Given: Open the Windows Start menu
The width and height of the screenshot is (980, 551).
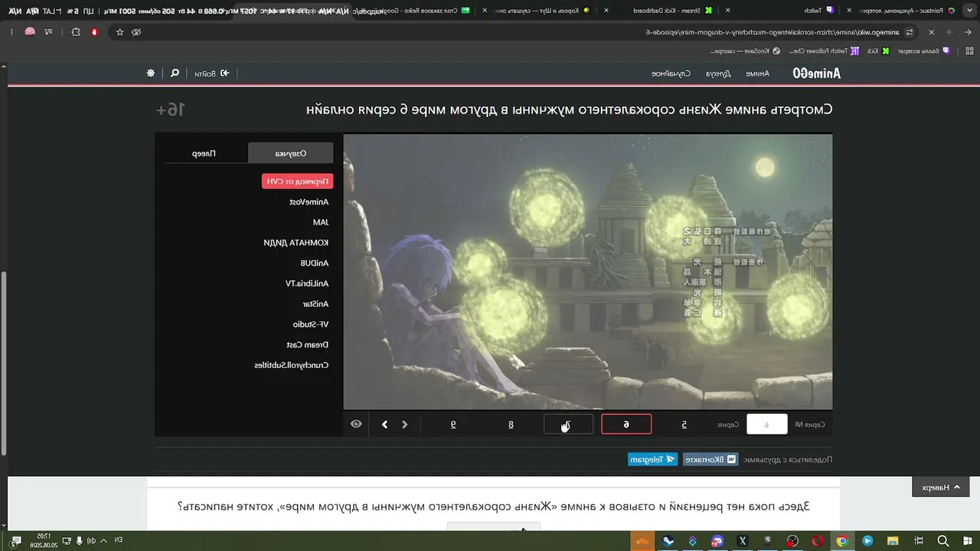Looking at the screenshot, I should [967, 540].
